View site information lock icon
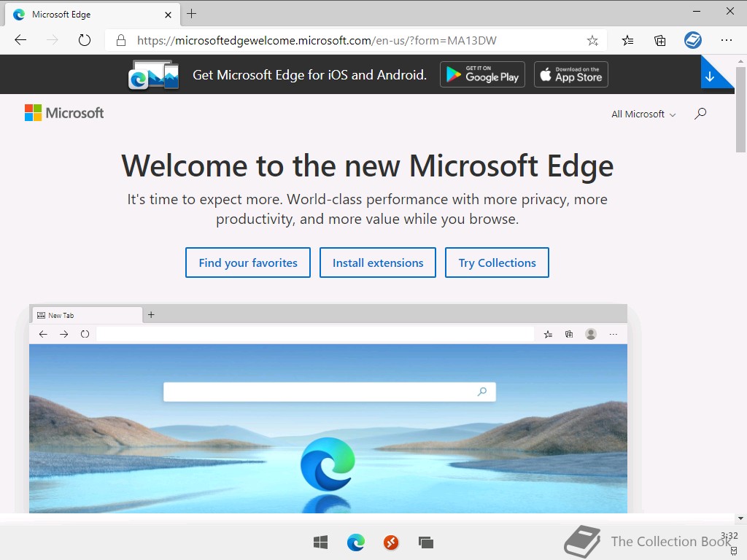Viewport: 747px width, 560px height. click(121, 41)
